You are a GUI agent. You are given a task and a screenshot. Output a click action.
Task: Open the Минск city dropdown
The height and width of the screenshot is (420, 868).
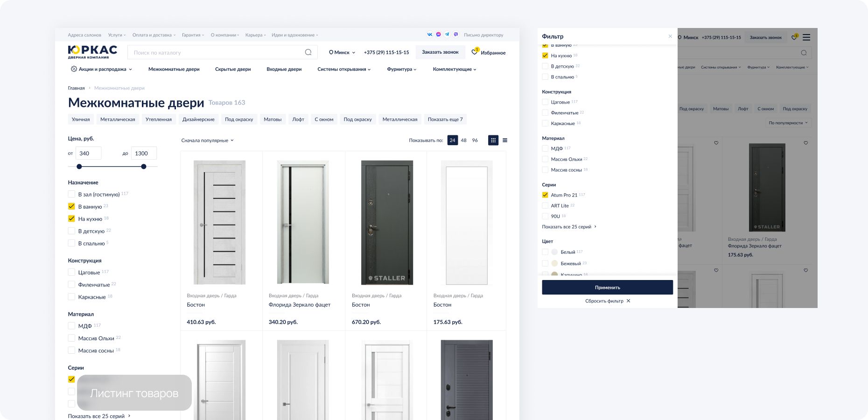[342, 52]
